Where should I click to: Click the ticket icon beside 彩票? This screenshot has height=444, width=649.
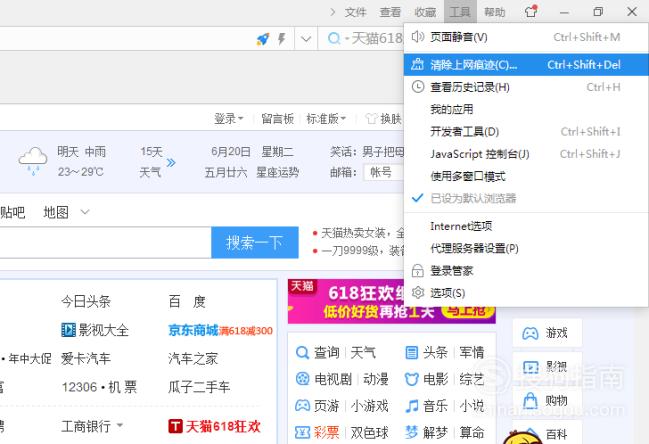click(x=303, y=432)
